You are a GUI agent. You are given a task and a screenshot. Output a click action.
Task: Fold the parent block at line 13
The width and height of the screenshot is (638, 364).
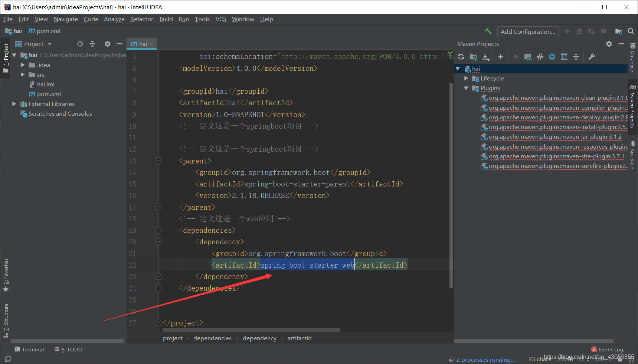click(158, 161)
